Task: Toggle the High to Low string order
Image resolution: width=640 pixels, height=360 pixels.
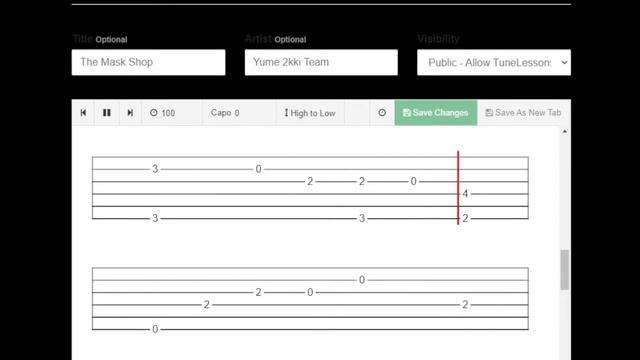Action: (x=310, y=113)
